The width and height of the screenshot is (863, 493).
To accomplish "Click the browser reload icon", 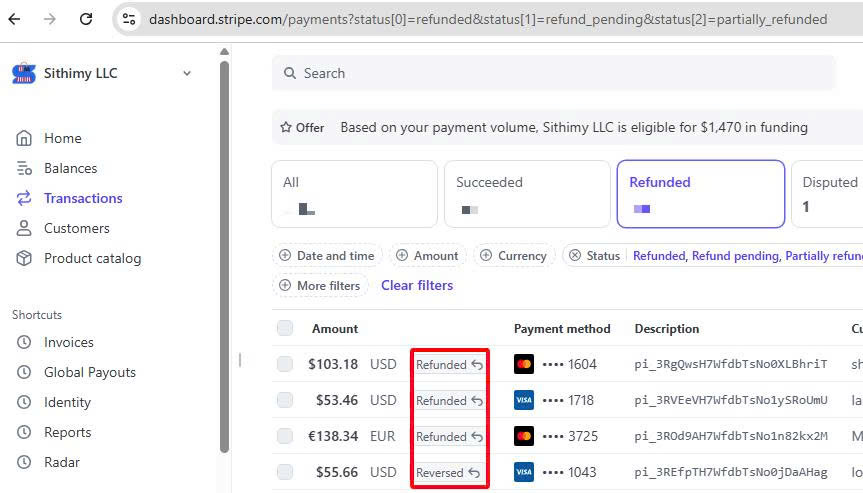I will [86, 19].
